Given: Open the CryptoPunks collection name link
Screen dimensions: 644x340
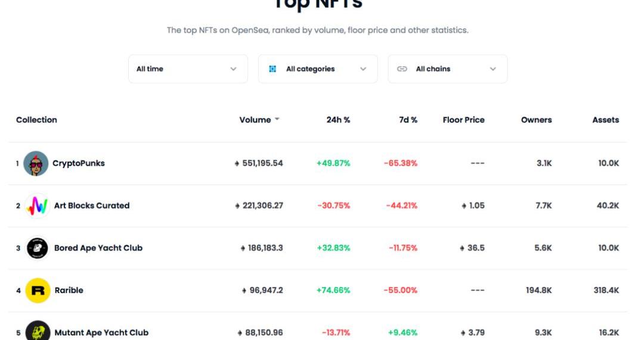Looking at the screenshot, I should [79, 163].
